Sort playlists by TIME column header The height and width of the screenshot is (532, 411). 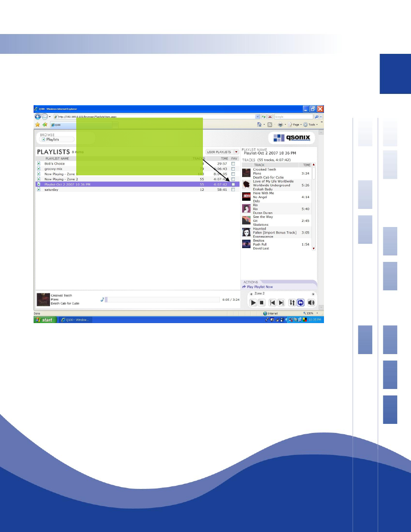click(x=224, y=159)
